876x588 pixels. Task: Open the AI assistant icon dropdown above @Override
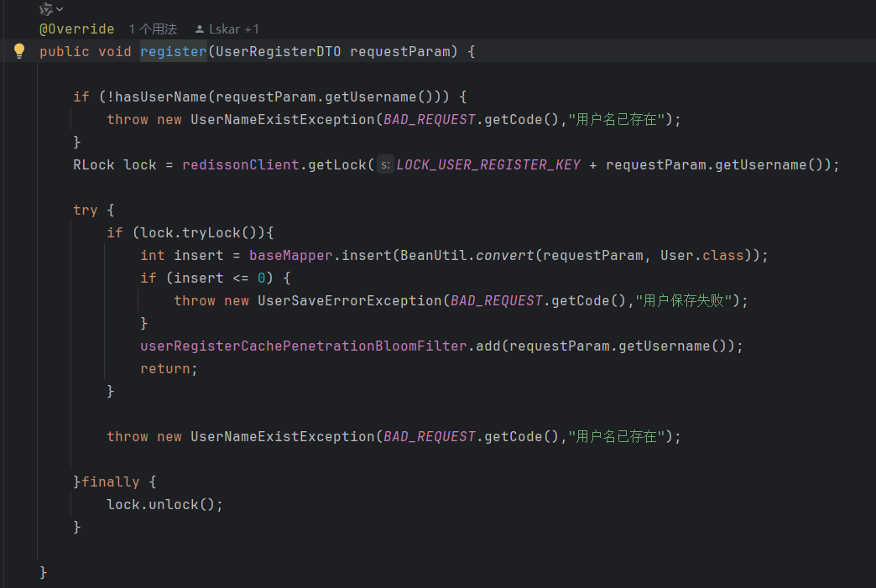pyautogui.click(x=51, y=9)
